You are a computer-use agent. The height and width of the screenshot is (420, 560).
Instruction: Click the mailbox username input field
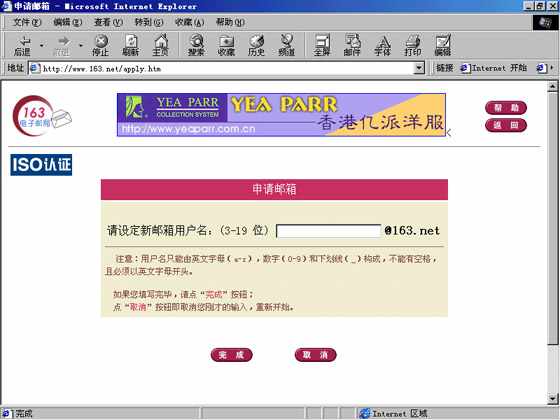click(329, 231)
